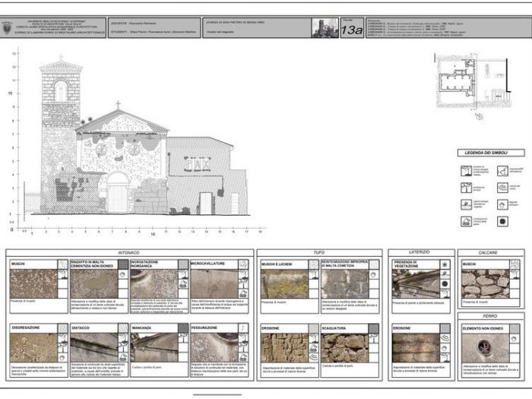The width and height of the screenshot is (532, 399).
Task: Click the pollution icon on the FESSURAZIONE card
Action: [x=243, y=358]
